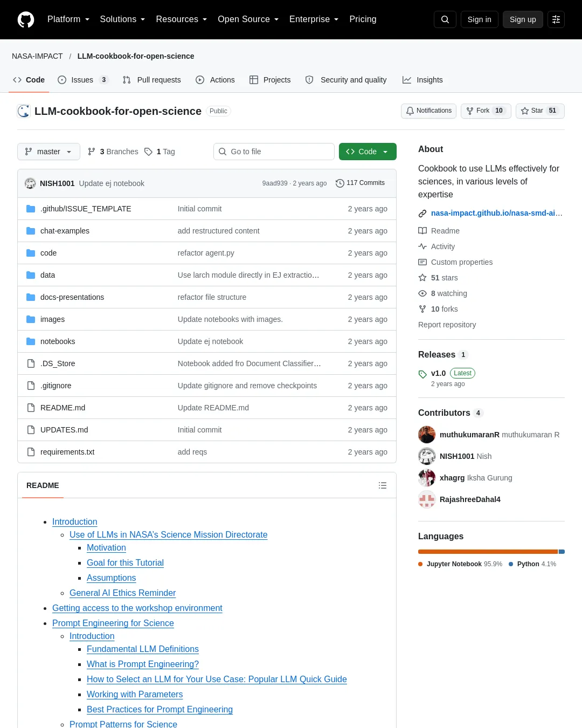Click the notebooks folder icon
The height and width of the screenshot is (728, 582).
(x=31, y=341)
